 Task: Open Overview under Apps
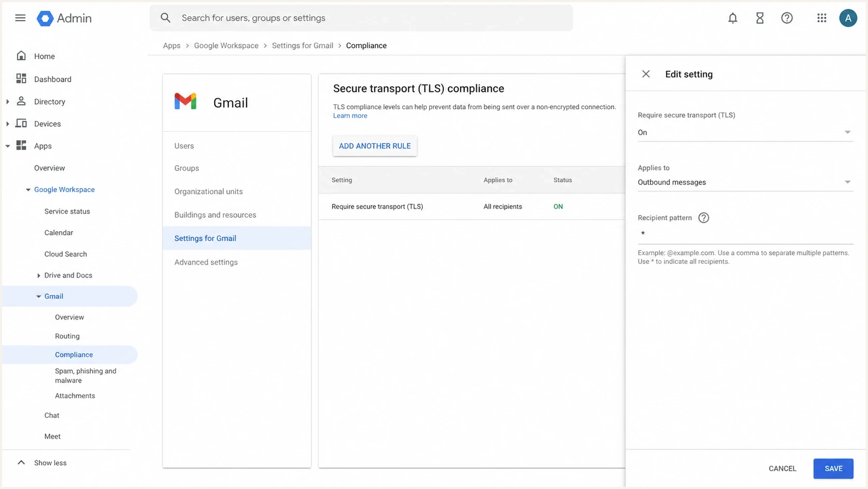[49, 168]
